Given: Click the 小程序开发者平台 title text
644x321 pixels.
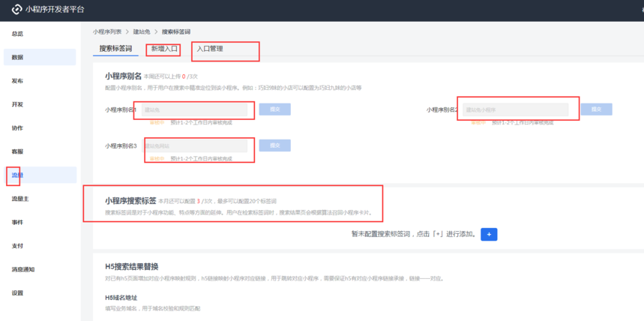Looking at the screenshot, I should tap(55, 10).
